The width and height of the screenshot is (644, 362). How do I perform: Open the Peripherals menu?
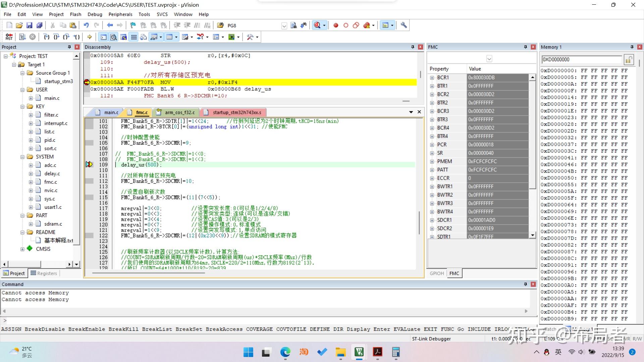(x=120, y=14)
